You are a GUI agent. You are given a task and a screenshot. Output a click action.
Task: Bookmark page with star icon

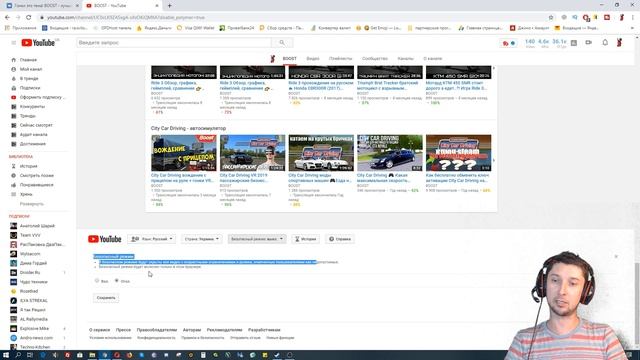(551, 18)
